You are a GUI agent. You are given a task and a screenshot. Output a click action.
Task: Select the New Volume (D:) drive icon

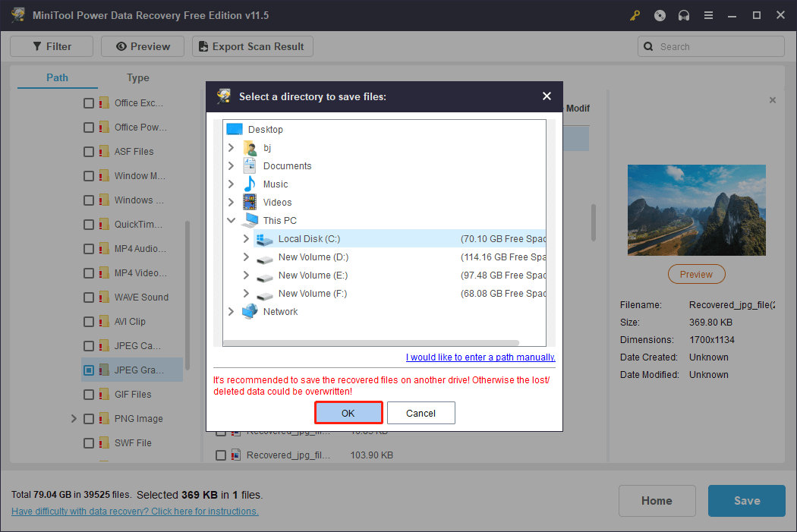264,259
